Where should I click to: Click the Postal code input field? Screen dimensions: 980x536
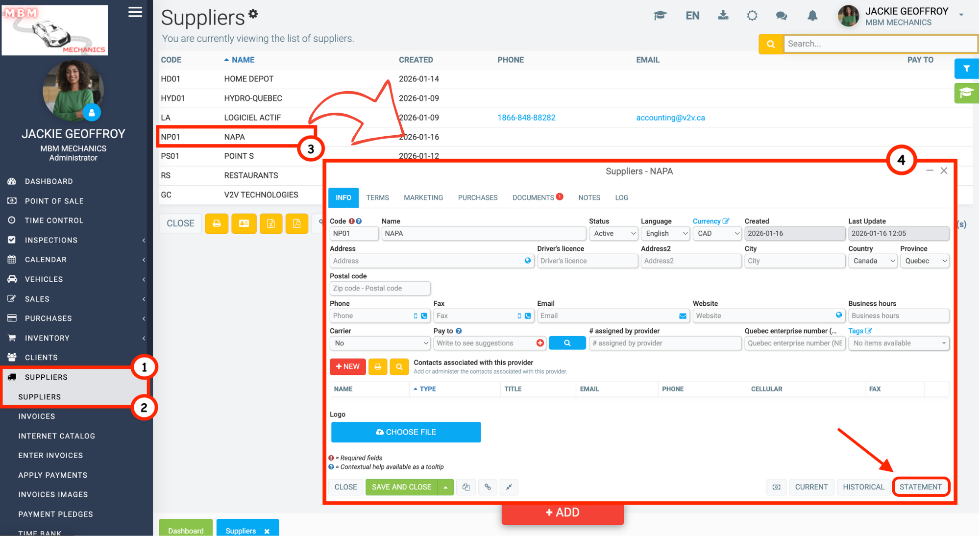pos(380,289)
